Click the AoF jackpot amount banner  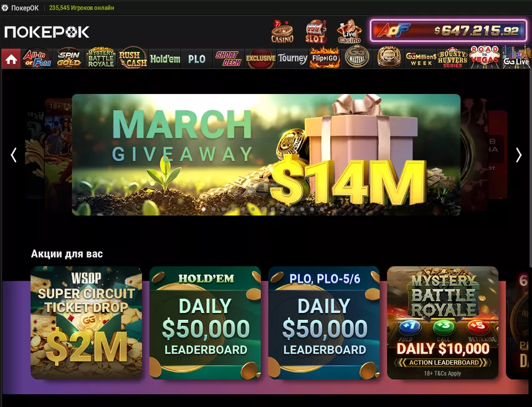pyautogui.click(x=449, y=31)
